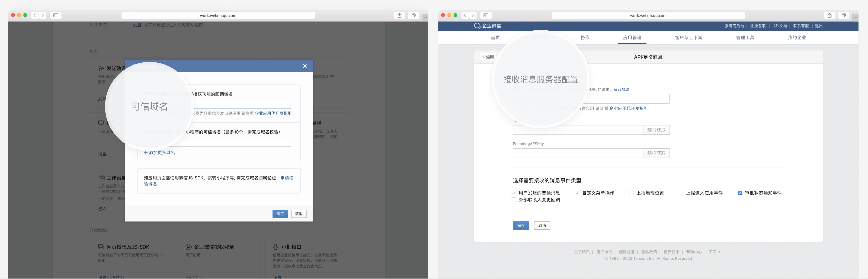Click 退出 to log out
Image resolution: width=868 pixels, height=279 pixels.
click(819, 26)
